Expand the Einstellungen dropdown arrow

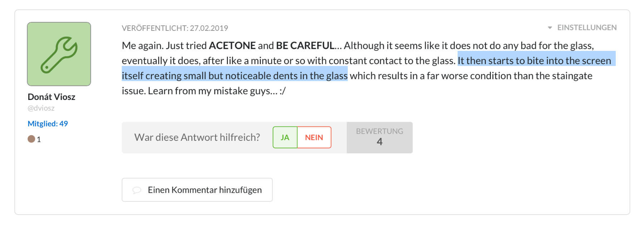550,28
